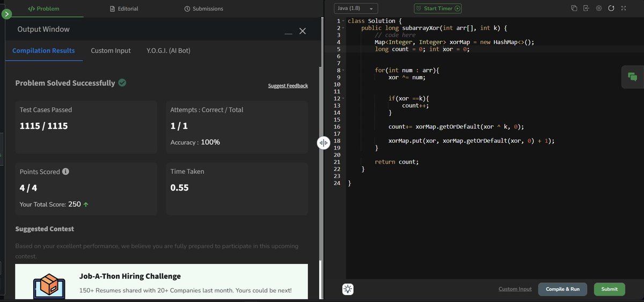This screenshot has width=644, height=302.
Task: Select the Compilation Results tab
Action: point(43,50)
